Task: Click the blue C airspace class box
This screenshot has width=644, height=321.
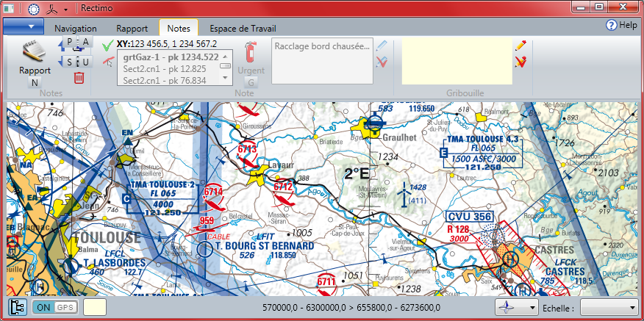Action: coord(127,199)
